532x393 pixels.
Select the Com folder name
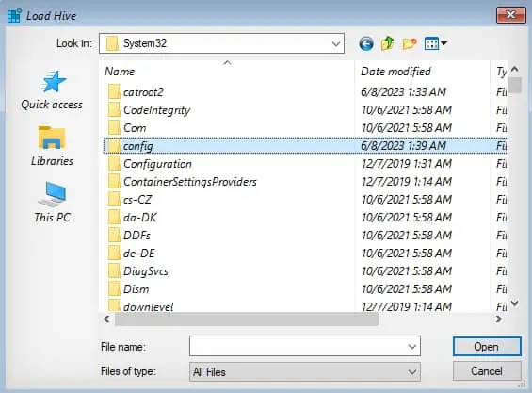[135, 128]
